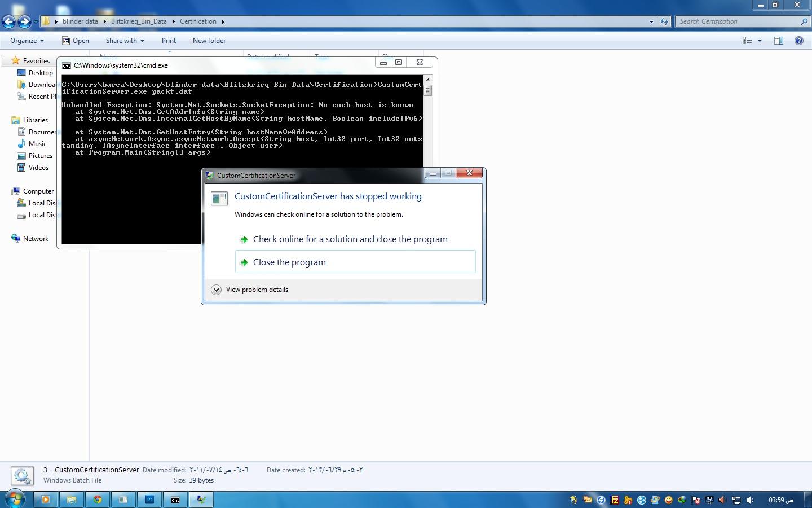Screen dimensions: 812x508
Task: Expand the address bar history dropdown
Action: (x=651, y=21)
